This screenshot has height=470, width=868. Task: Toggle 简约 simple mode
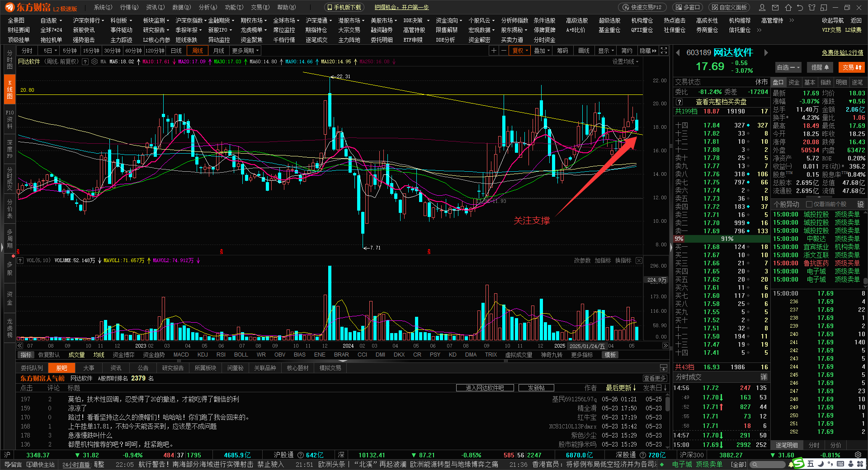(627, 51)
